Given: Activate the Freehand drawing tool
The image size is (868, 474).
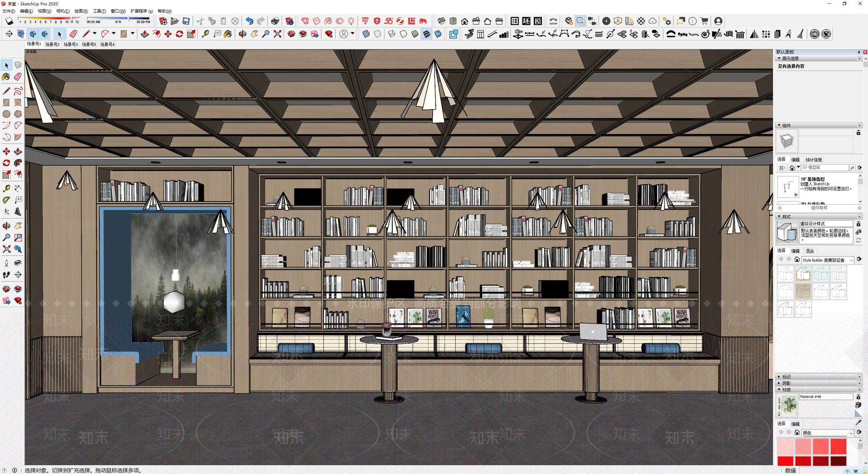Looking at the screenshot, I should click(18, 91).
